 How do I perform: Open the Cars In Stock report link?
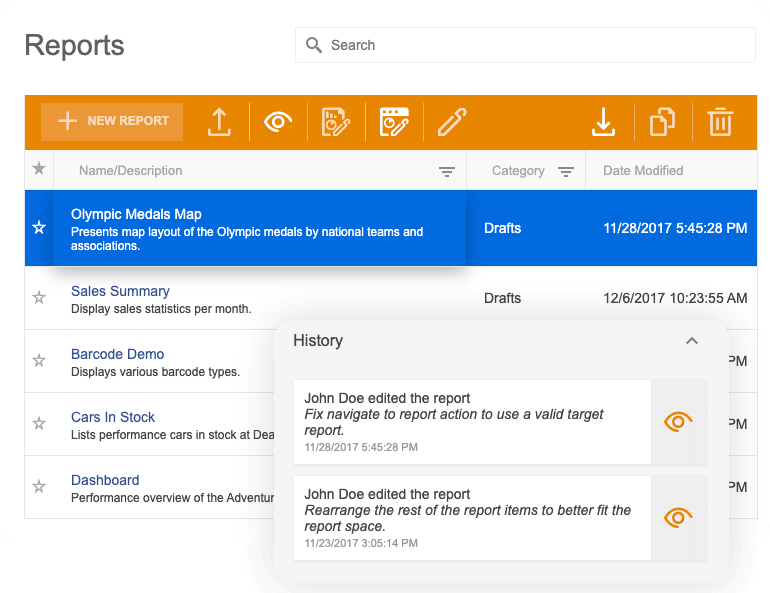coord(113,417)
